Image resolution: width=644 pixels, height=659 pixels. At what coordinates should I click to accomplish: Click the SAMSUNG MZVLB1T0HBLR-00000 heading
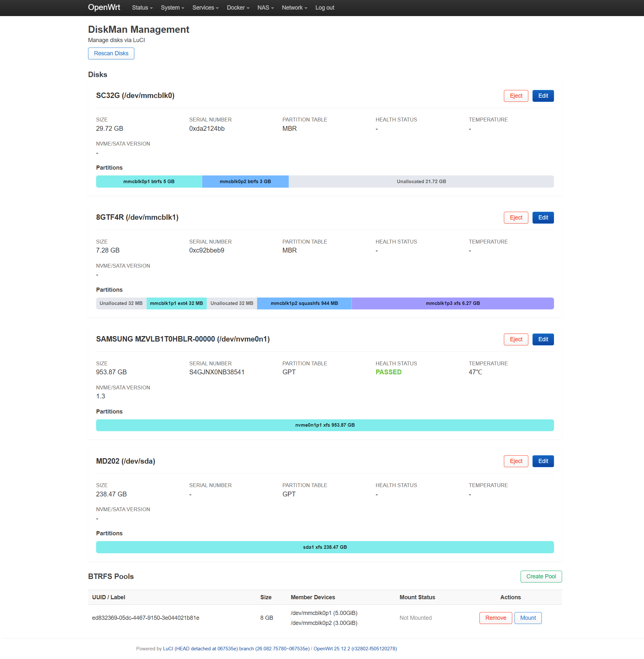click(x=183, y=339)
